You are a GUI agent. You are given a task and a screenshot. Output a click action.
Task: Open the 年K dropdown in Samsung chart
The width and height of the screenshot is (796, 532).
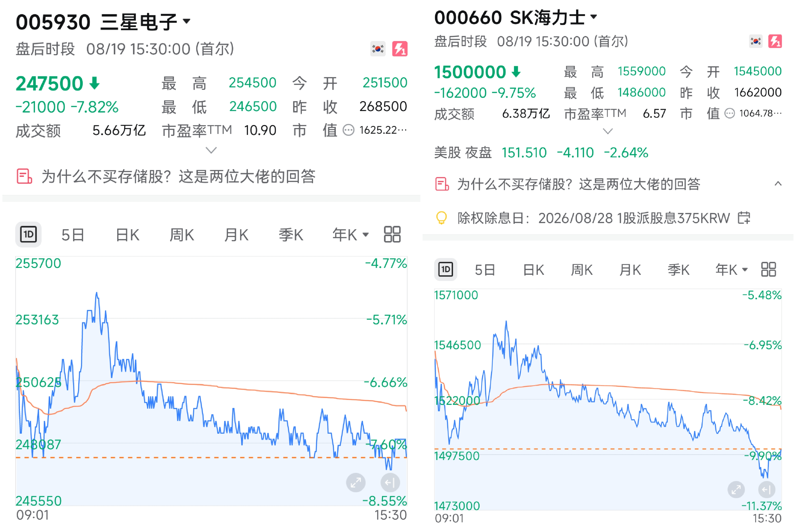click(x=350, y=235)
